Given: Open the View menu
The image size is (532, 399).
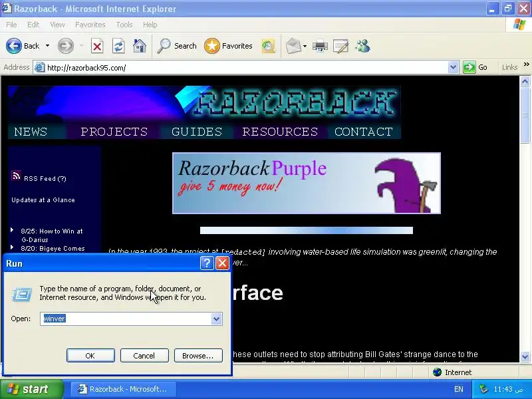Looking at the screenshot, I should [57, 25].
